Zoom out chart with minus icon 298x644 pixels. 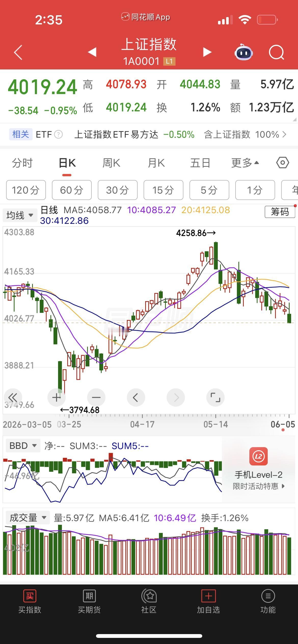[x=96, y=397]
